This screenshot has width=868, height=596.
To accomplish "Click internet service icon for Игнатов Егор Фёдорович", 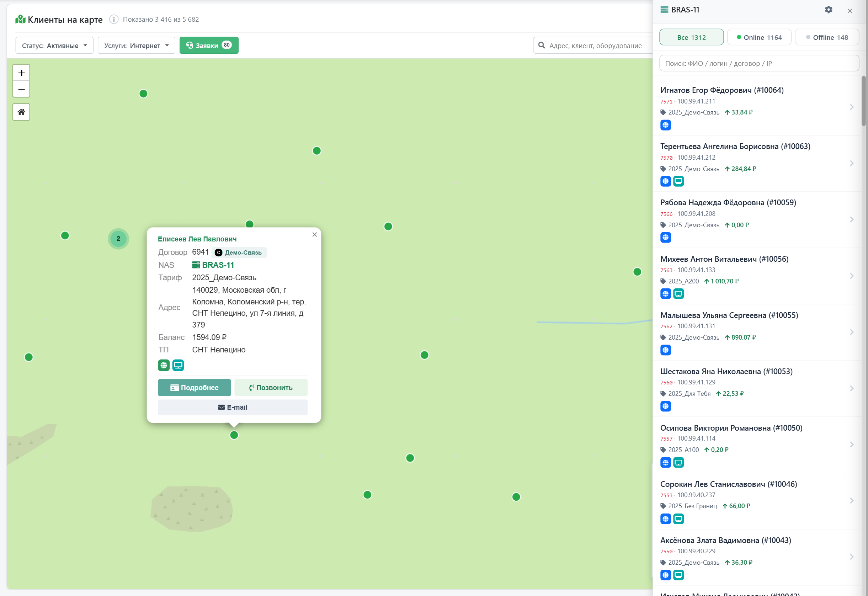I will (x=666, y=125).
